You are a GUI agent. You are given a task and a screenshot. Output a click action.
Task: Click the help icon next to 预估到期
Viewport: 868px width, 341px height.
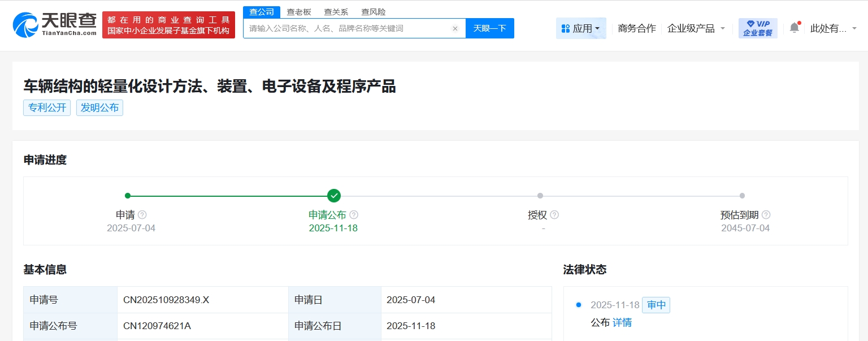pyautogui.click(x=766, y=215)
